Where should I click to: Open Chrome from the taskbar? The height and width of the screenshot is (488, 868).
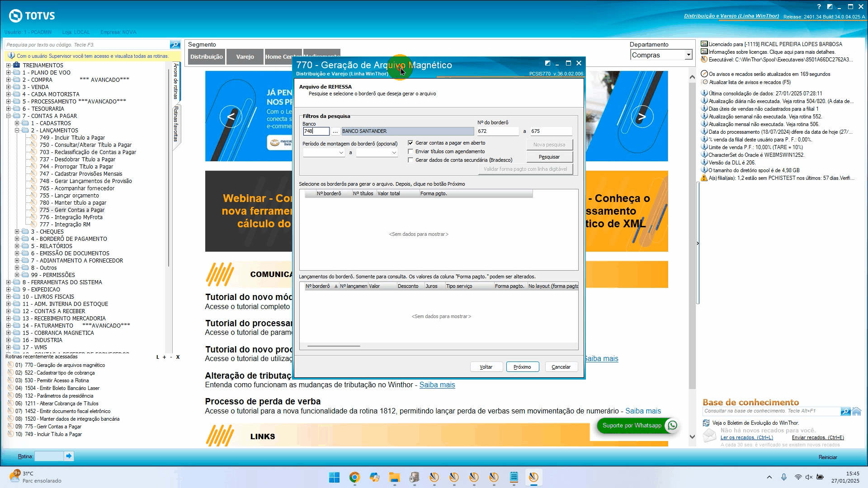(x=354, y=478)
